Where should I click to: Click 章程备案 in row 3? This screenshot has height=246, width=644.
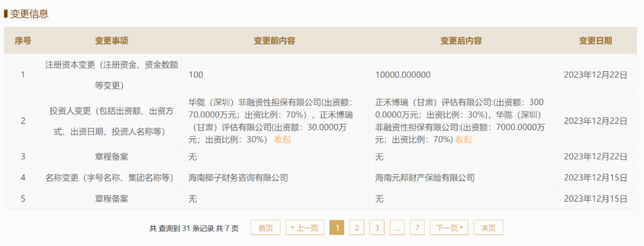112,156
